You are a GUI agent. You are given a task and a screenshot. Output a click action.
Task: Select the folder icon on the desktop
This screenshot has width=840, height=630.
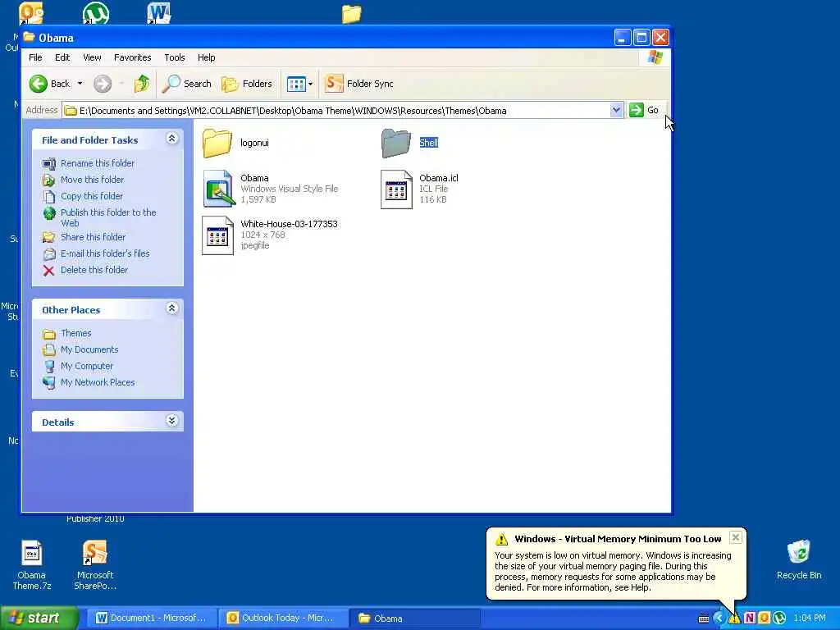351,14
